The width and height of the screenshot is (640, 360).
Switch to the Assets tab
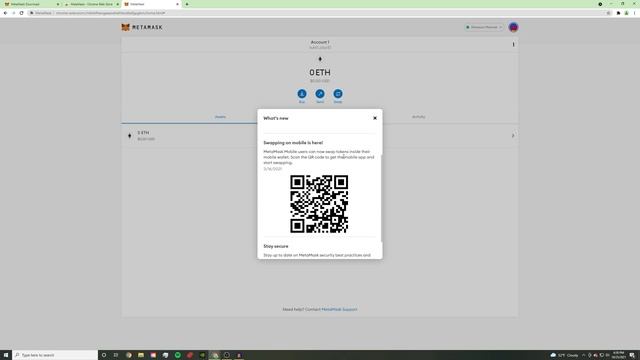click(x=220, y=117)
